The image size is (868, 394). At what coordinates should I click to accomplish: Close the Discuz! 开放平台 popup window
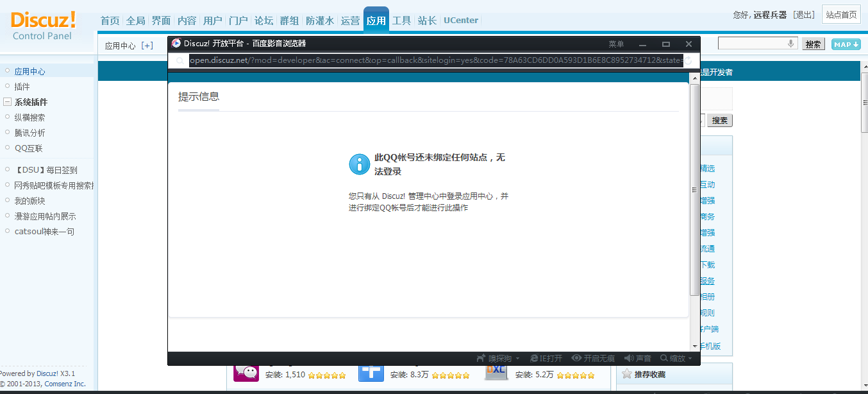(689, 44)
